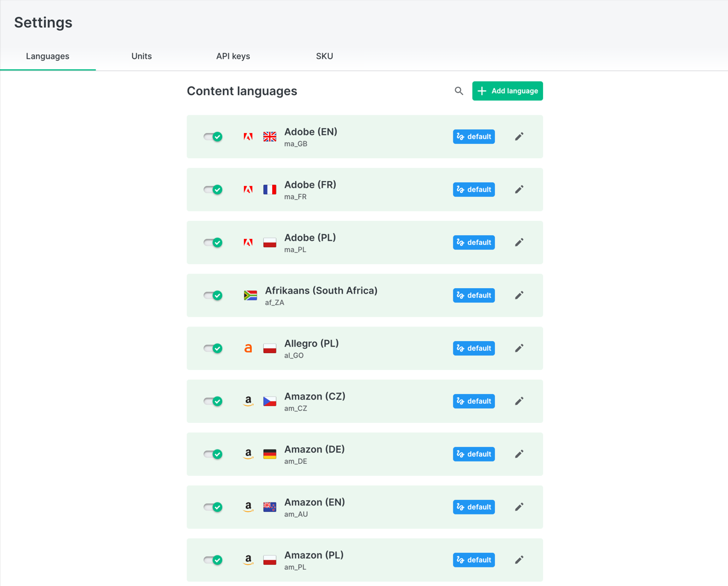This screenshot has width=728, height=586.
Task: Click pencil icon for Afrikaans (South Africa)
Action: pyautogui.click(x=519, y=295)
